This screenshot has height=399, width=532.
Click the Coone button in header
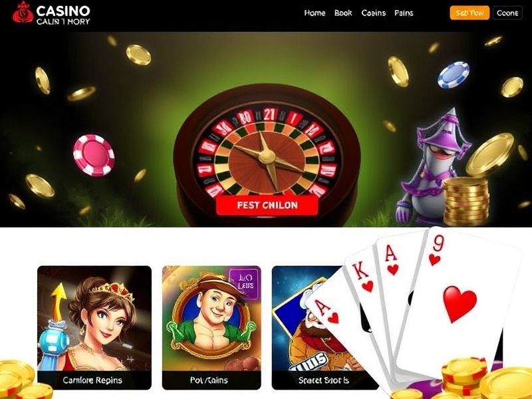click(x=507, y=13)
